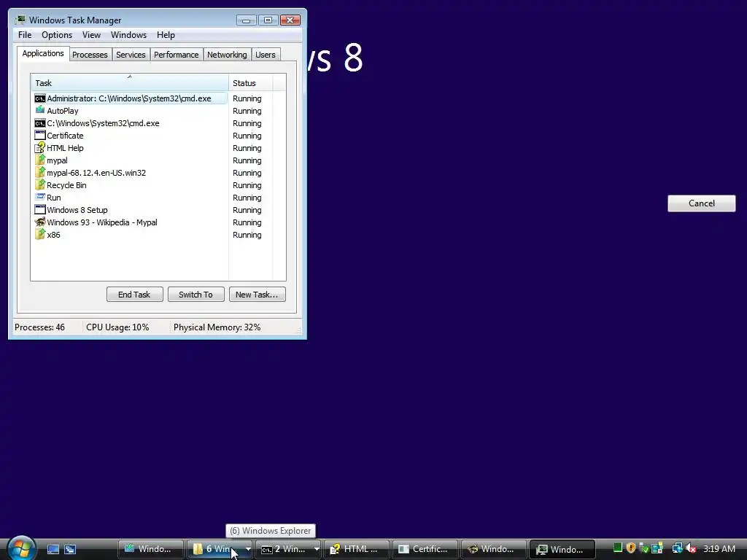Click the Windows 8 Setup task icon
This screenshot has width=747, height=560.
coord(40,210)
